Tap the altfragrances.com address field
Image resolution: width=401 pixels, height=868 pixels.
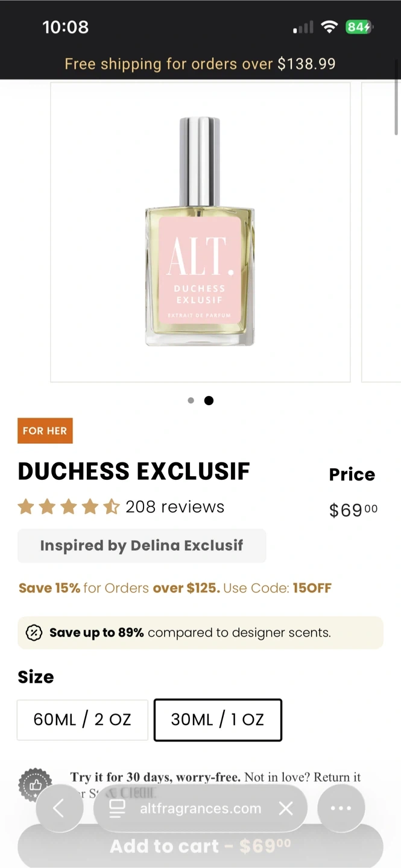pos(200,808)
